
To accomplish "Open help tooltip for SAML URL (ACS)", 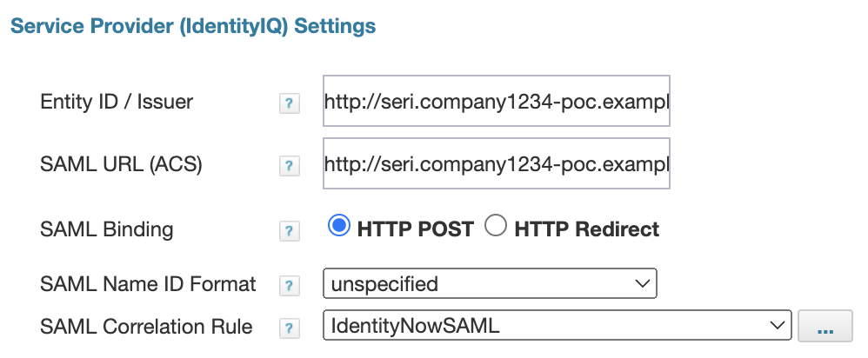I will click(x=289, y=165).
